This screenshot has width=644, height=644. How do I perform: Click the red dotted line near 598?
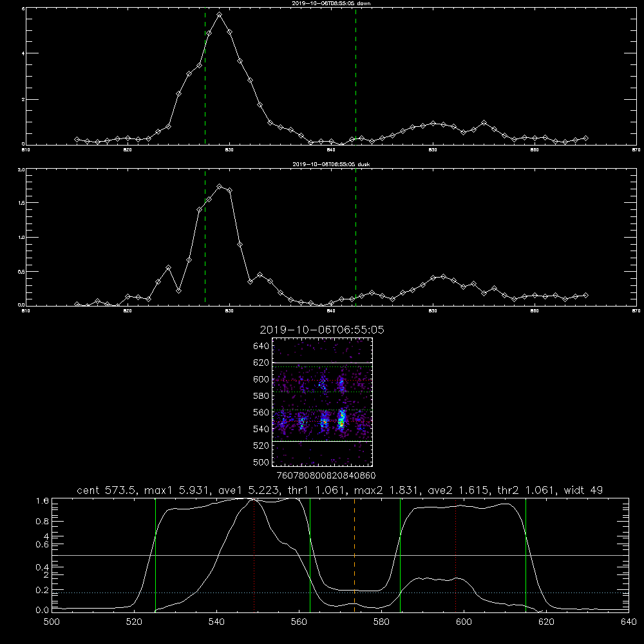(x=456, y=555)
